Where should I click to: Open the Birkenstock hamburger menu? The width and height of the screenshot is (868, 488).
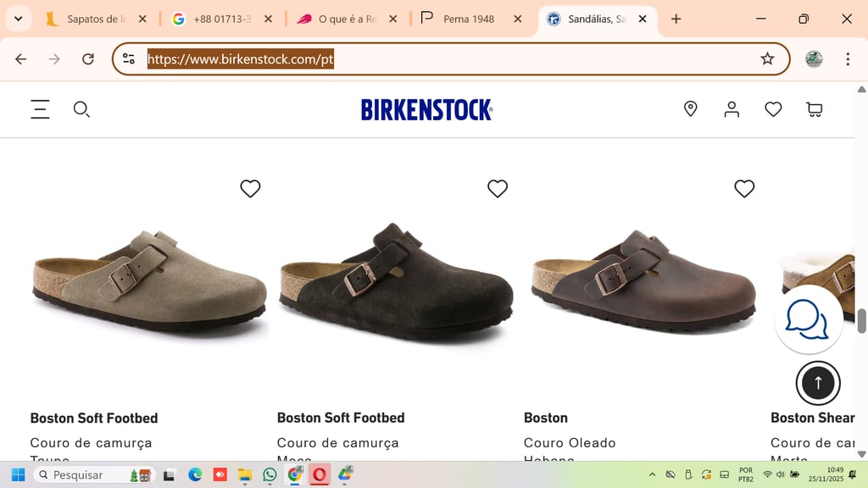(40, 109)
